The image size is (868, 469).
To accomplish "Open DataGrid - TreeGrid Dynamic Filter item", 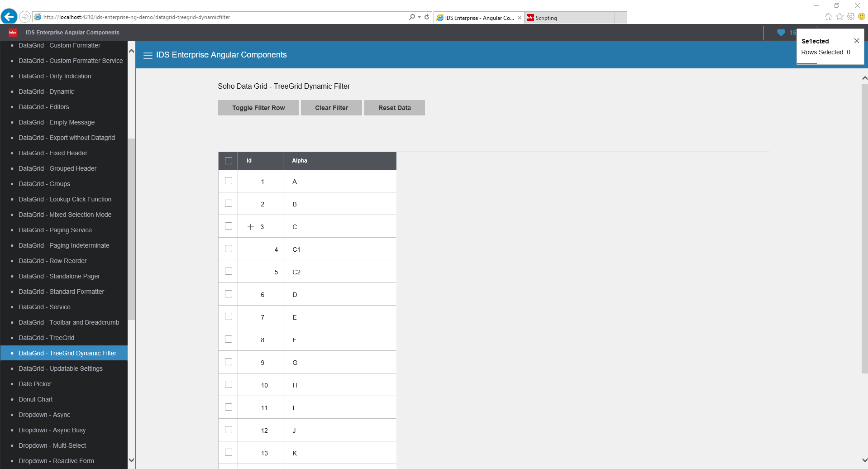I will pyautogui.click(x=67, y=353).
